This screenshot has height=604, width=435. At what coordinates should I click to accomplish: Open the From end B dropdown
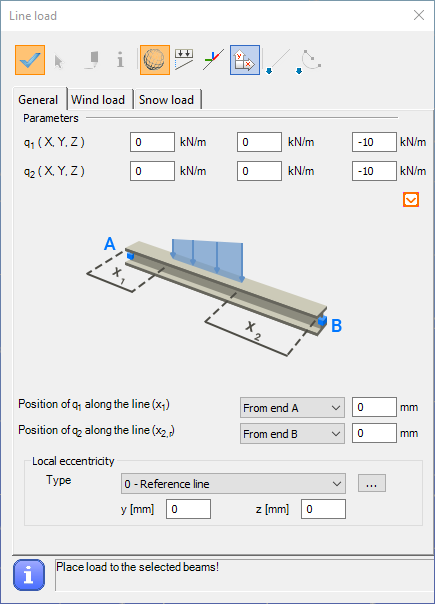click(292, 434)
